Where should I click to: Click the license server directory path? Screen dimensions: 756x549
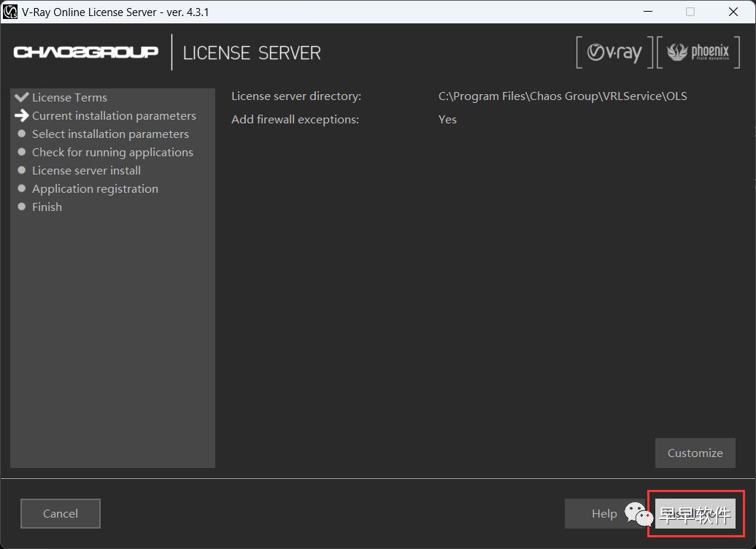[563, 96]
